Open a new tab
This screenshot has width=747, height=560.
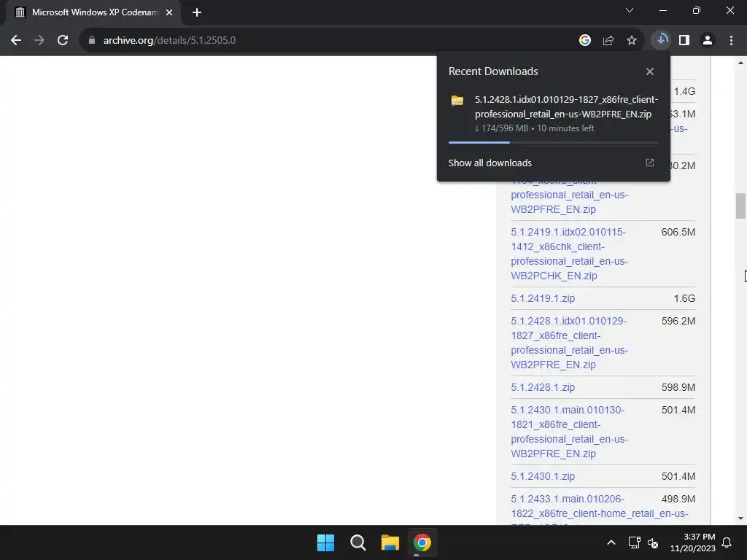197,12
